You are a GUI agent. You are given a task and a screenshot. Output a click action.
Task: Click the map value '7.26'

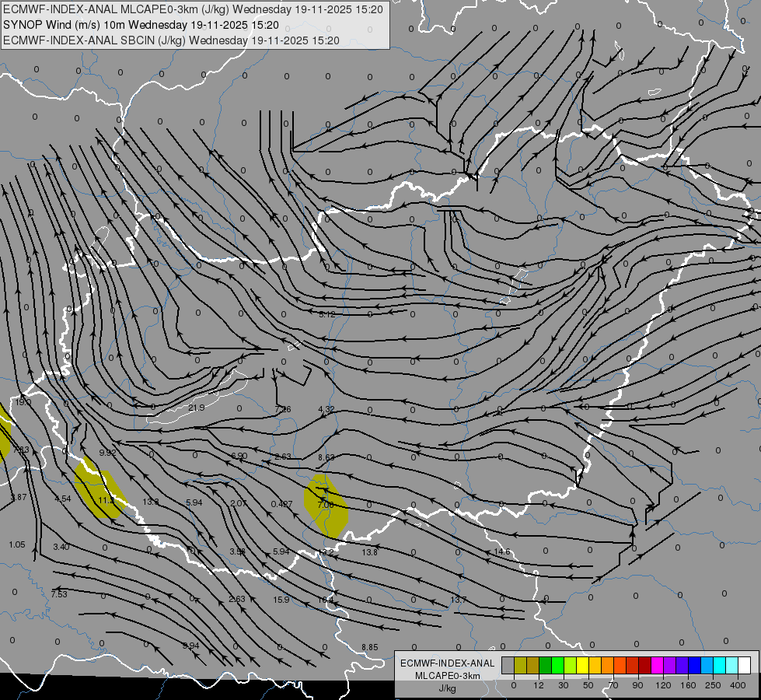[x=283, y=410]
